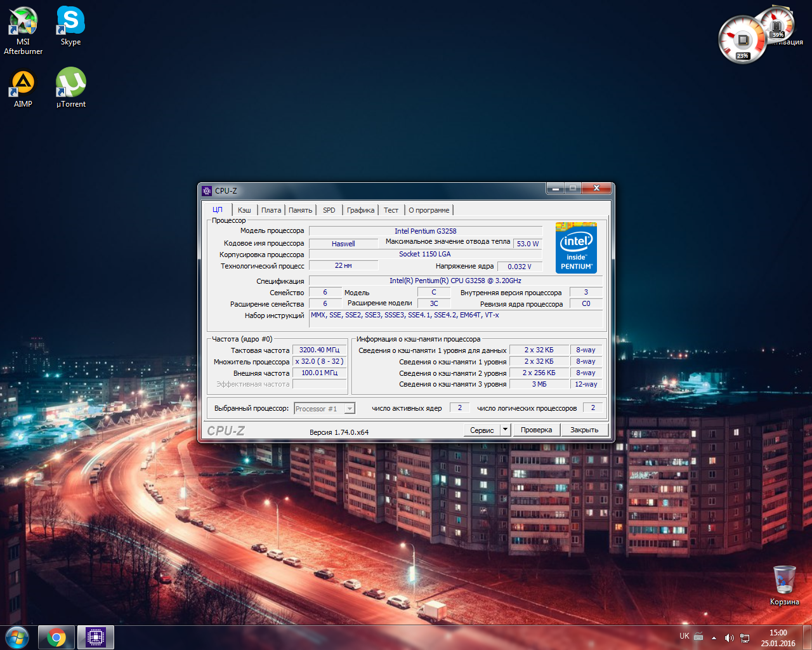Click the 12-way cache associativity value

click(x=586, y=384)
